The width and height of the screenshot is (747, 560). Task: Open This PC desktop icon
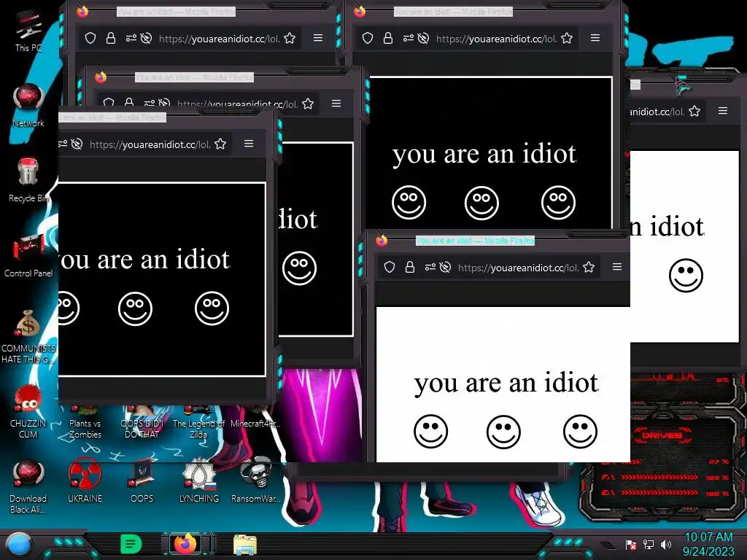click(28, 28)
